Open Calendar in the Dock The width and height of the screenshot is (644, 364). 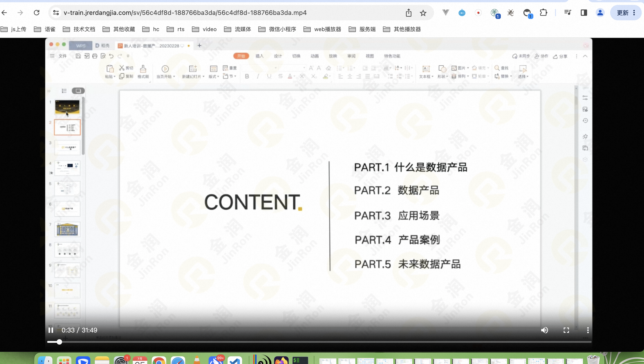(140, 360)
